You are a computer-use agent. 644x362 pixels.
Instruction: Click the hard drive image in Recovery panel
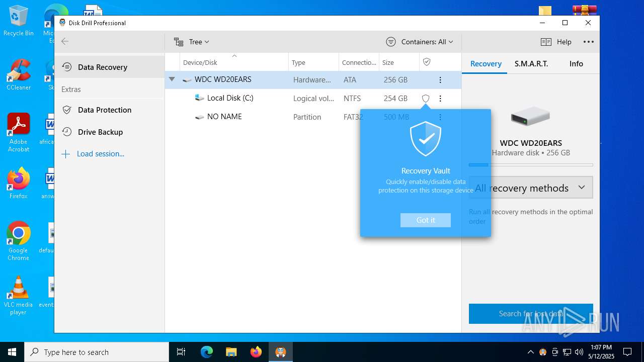pos(530,116)
